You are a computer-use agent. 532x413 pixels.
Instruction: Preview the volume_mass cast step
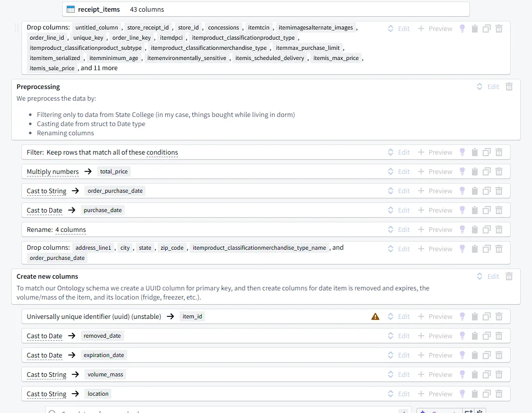435,374
